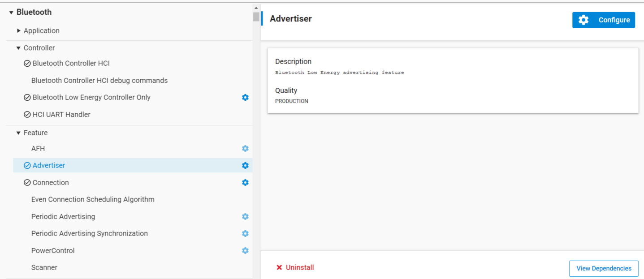Click gear for Periodic Advertising Synchronization
Screen dimensions: 644x279
pyautogui.click(x=245, y=234)
